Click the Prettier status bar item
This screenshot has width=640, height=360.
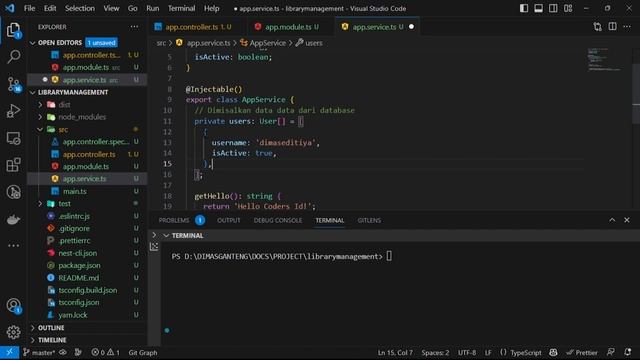(x=582, y=352)
